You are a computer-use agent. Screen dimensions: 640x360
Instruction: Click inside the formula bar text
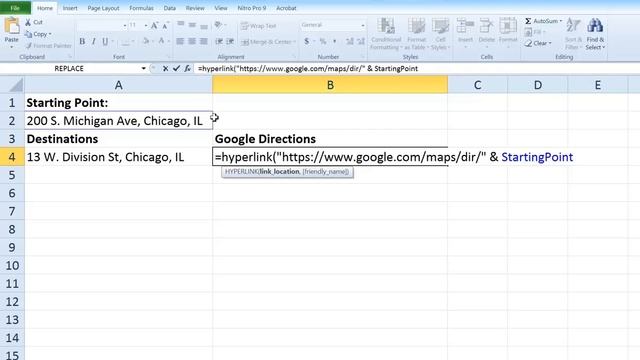click(308, 69)
